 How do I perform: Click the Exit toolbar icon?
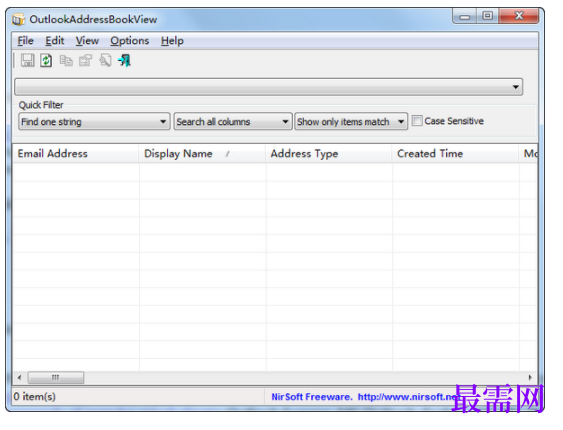tap(125, 60)
